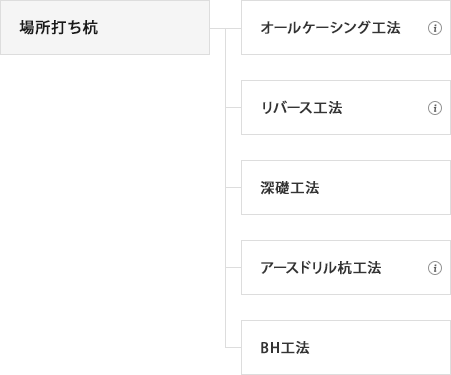Image resolution: width=451 pixels, height=375 pixels.
Task: Click the オールケーシング工法 text label
Action: 330,28
